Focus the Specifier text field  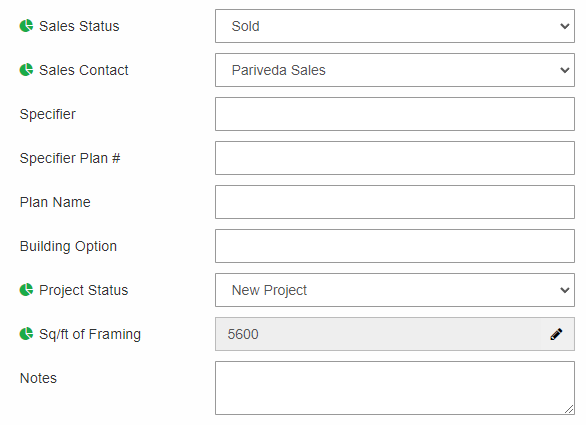tap(395, 114)
